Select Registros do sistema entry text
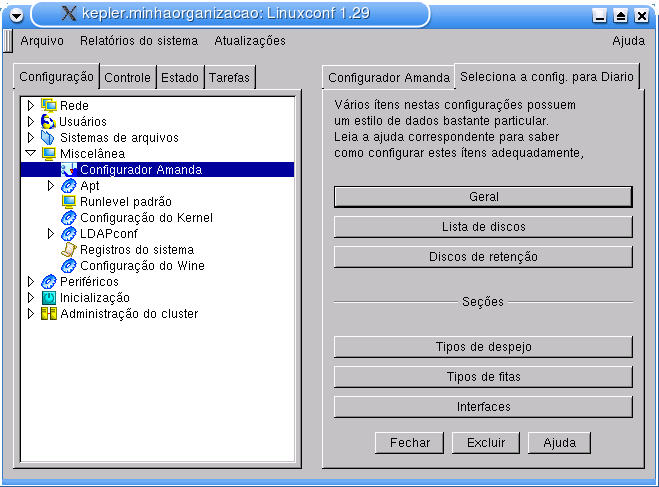Viewport: 659px width, 487px height. [x=137, y=250]
